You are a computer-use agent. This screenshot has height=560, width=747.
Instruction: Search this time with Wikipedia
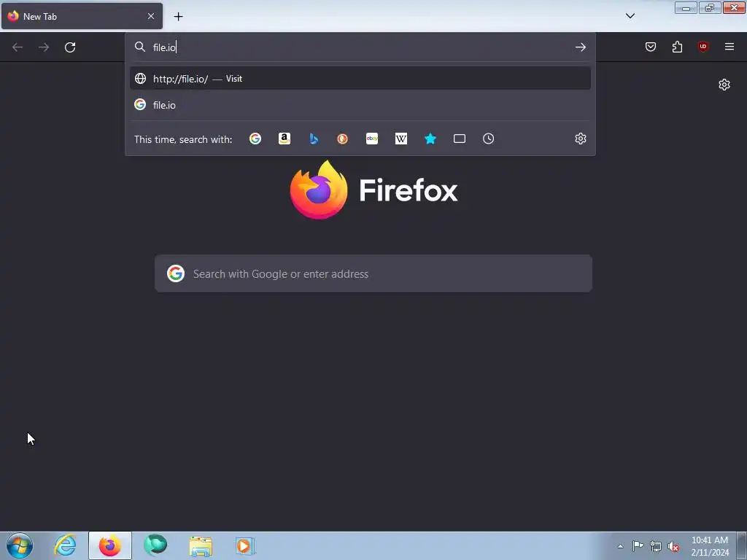[x=401, y=139]
